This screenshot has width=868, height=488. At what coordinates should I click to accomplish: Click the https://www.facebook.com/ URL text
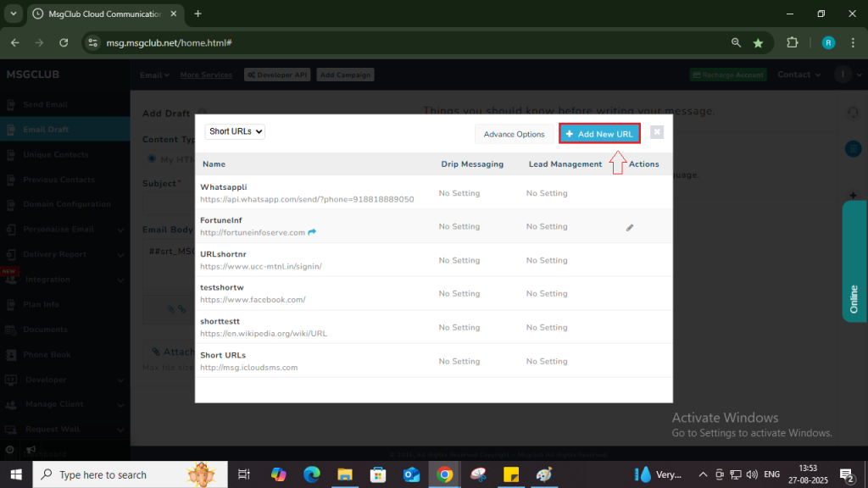tap(253, 300)
